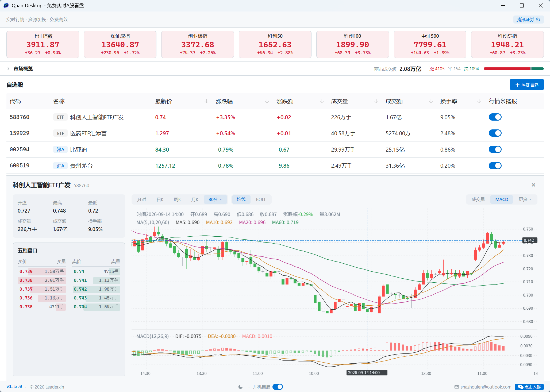Open the 上证指数 index card
Viewport: 550px width, 392px height.
pyautogui.click(x=43, y=44)
